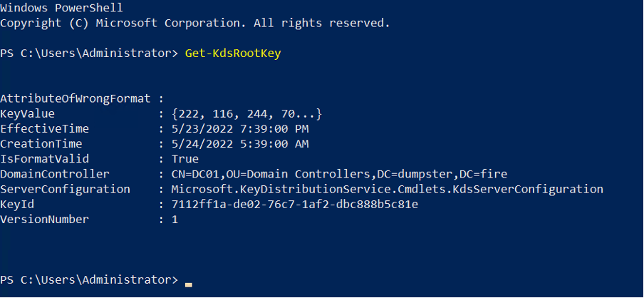This screenshot has width=644, height=298.
Task: Click the AttributeOfWrongFormat property label
Action: click(x=76, y=99)
